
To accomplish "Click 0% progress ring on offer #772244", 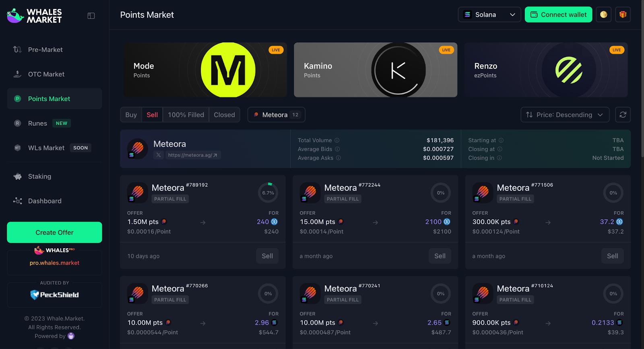I will tap(441, 193).
